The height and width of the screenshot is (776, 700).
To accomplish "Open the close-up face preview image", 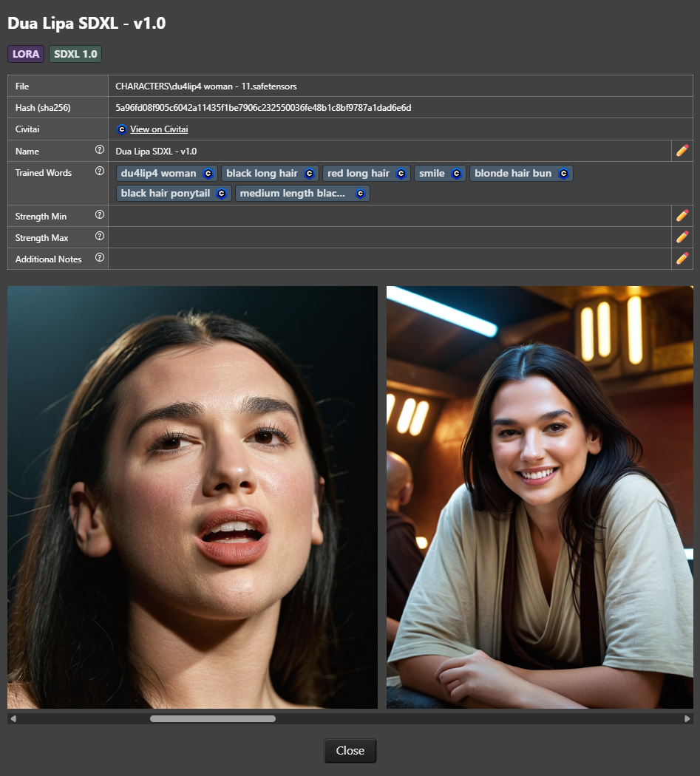I will click(x=193, y=497).
